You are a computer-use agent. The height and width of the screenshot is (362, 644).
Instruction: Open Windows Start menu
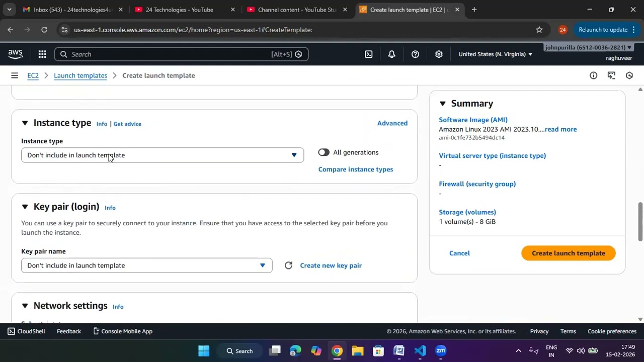tap(204, 351)
